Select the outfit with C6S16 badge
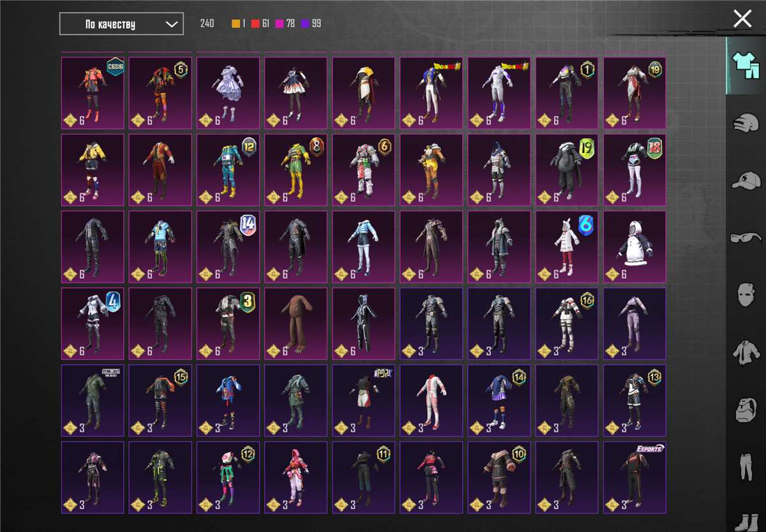Viewport: 766px width, 532px height. click(93, 93)
